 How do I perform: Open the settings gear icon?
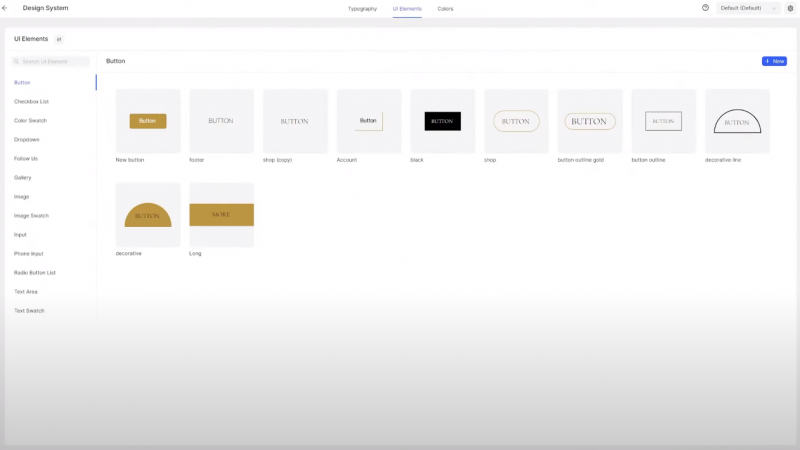click(790, 8)
